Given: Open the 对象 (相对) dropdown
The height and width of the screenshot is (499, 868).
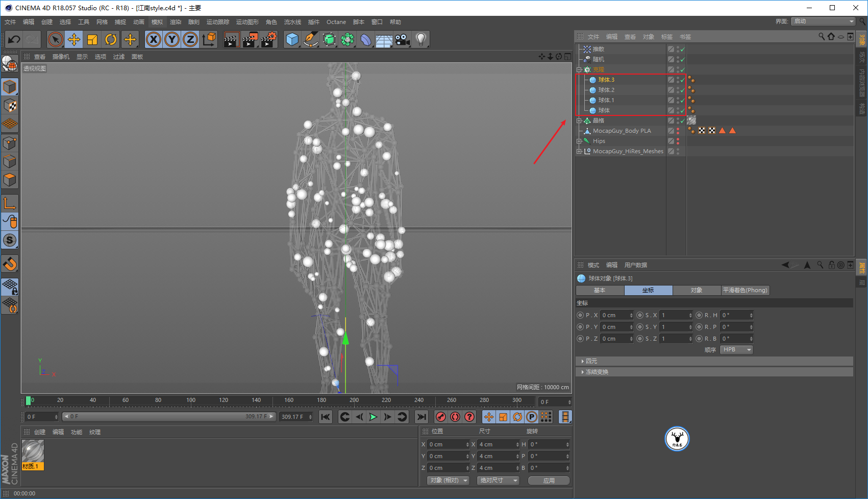Looking at the screenshot, I should pyautogui.click(x=448, y=481).
